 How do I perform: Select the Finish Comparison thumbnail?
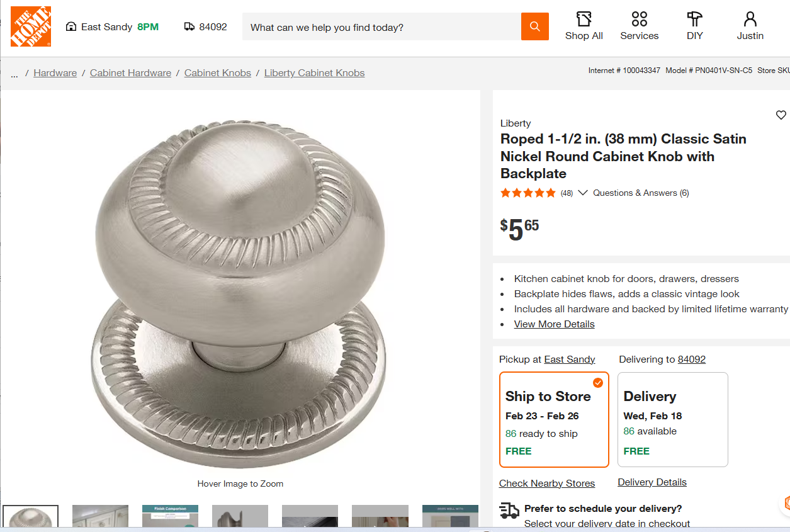(170, 516)
